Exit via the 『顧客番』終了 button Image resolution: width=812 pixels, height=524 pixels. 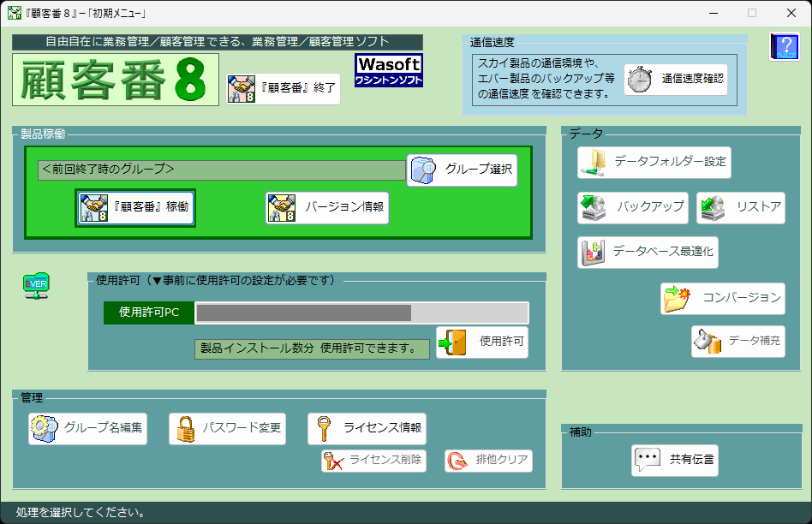(x=284, y=89)
